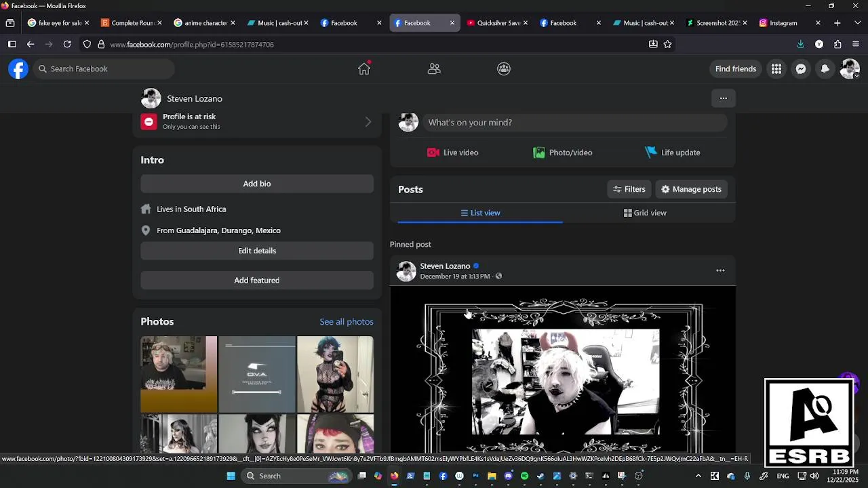Open Windows Start menu
Image resolution: width=868 pixels, height=488 pixels.
[x=231, y=476]
